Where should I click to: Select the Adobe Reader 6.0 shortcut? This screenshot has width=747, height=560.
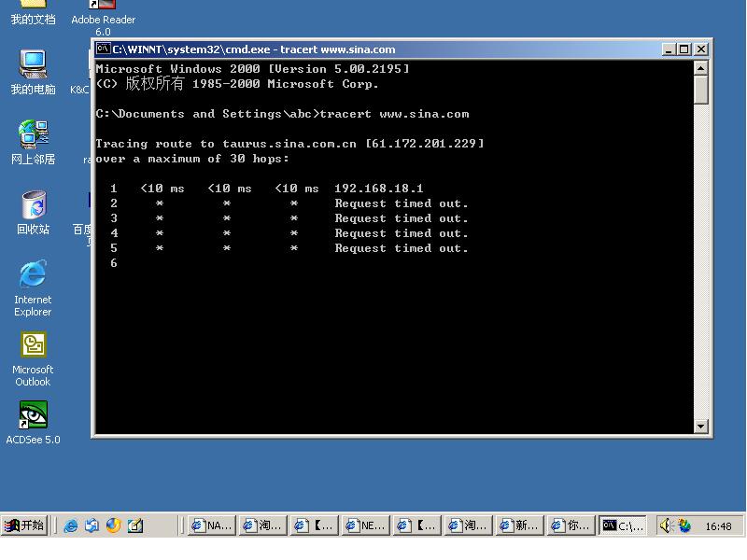point(103,17)
